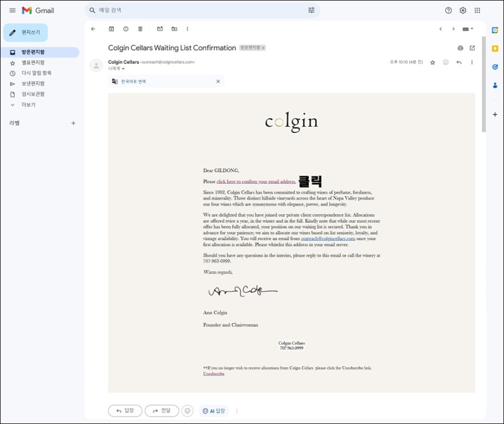Delete this email trash icon
The height and width of the screenshot is (424, 504).
tap(140, 29)
